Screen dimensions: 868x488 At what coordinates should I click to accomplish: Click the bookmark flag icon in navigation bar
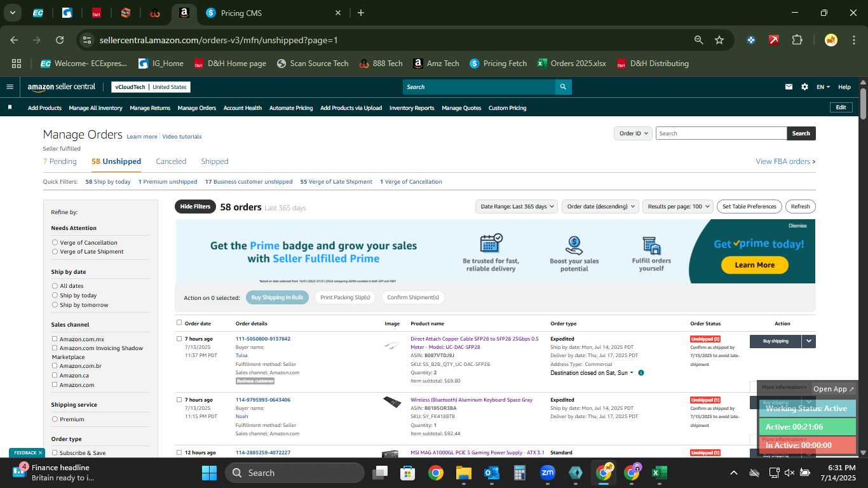10,108
